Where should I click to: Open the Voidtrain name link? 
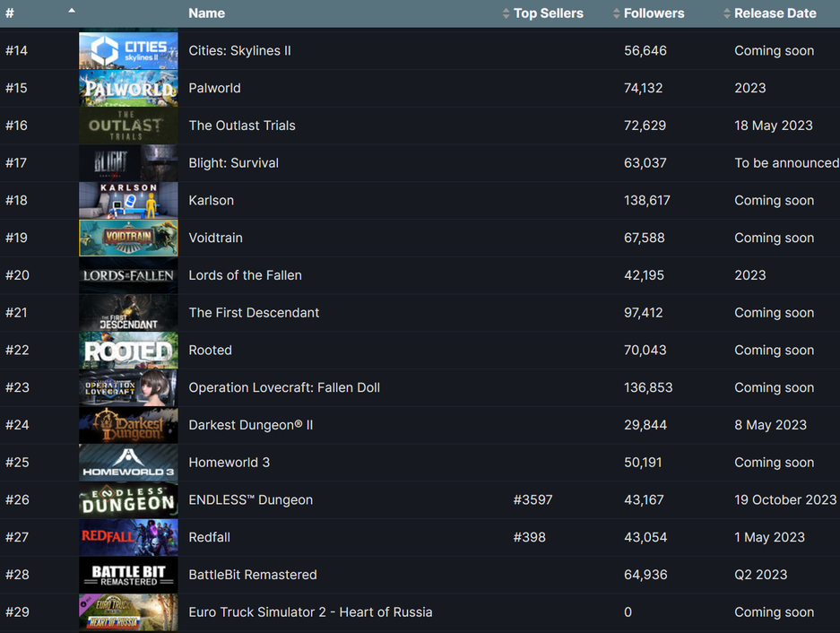coord(215,238)
